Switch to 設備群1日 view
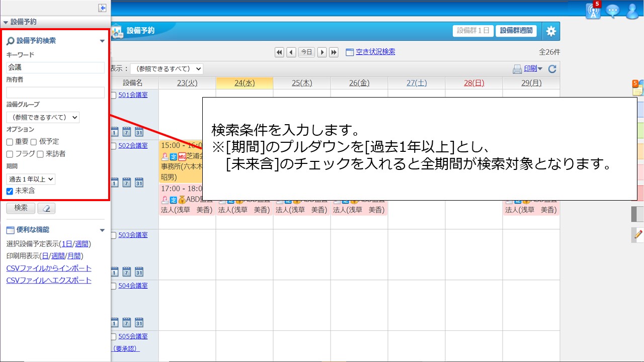The width and height of the screenshot is (644, 362). (x=473, y=31)
